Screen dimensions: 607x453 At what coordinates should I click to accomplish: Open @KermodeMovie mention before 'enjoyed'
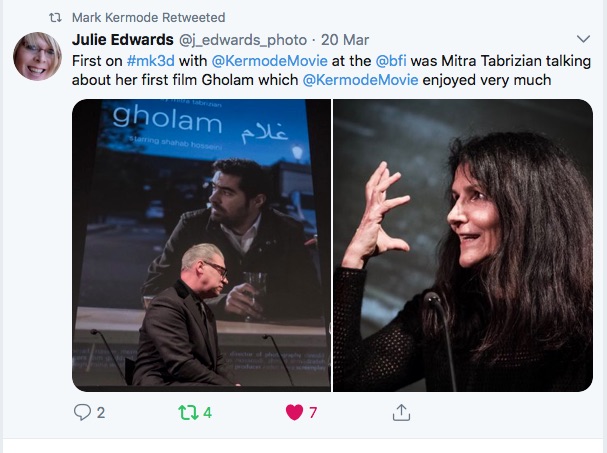[x=360, y=80]
